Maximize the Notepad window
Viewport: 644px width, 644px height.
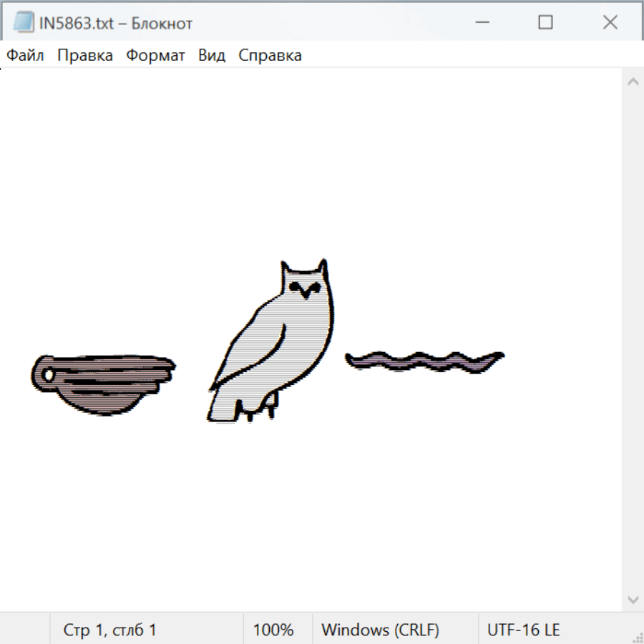tap(545, 23)
